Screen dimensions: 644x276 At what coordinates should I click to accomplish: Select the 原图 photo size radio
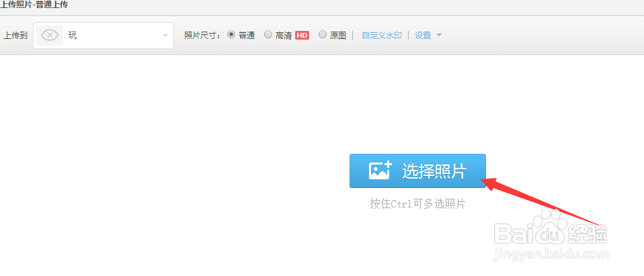pos(323,35)
